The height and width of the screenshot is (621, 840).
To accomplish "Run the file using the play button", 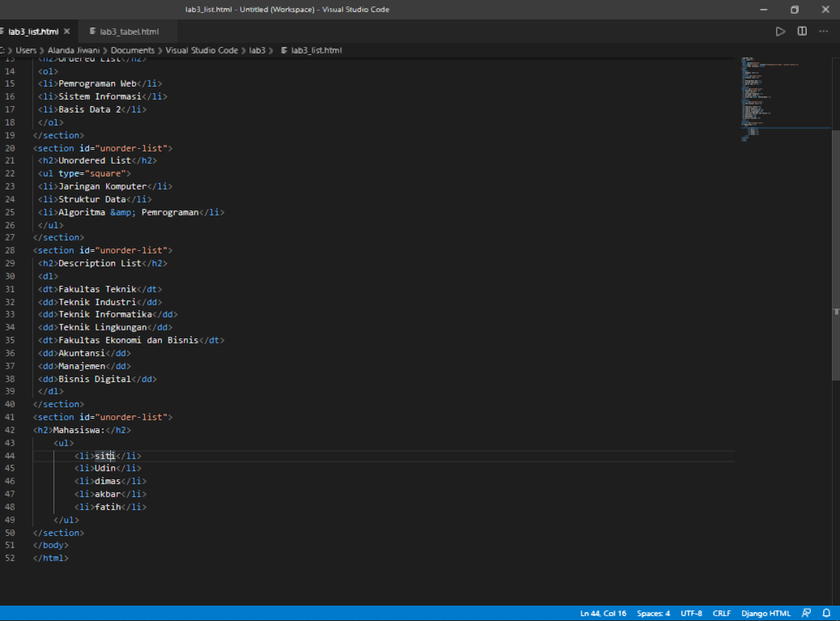I will (x=780, y=31).
